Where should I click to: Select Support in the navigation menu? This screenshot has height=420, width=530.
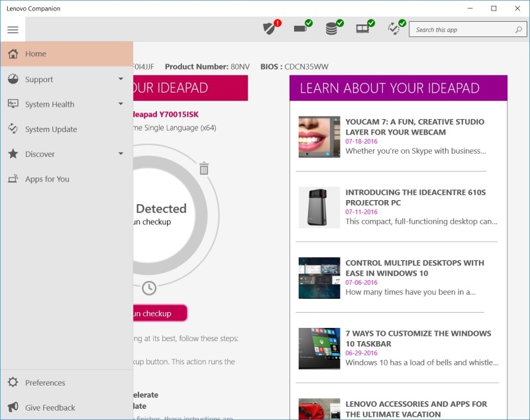[67, 79]
